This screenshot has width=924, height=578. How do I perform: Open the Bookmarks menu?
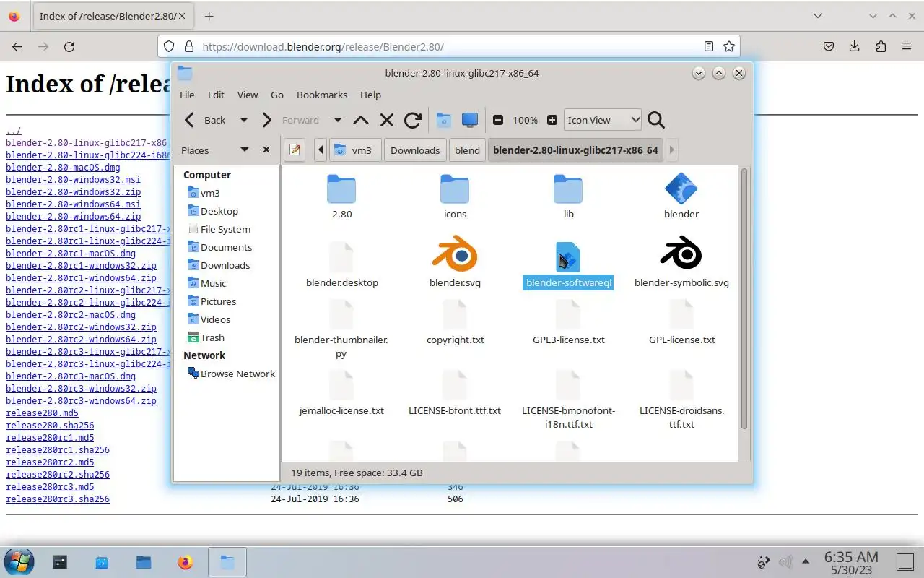tap(322, 95)
